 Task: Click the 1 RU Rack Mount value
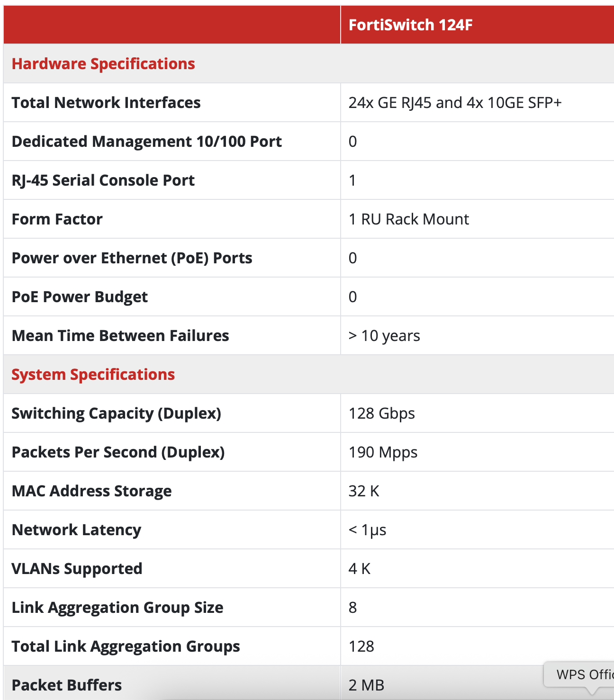(x=408, y=219)
